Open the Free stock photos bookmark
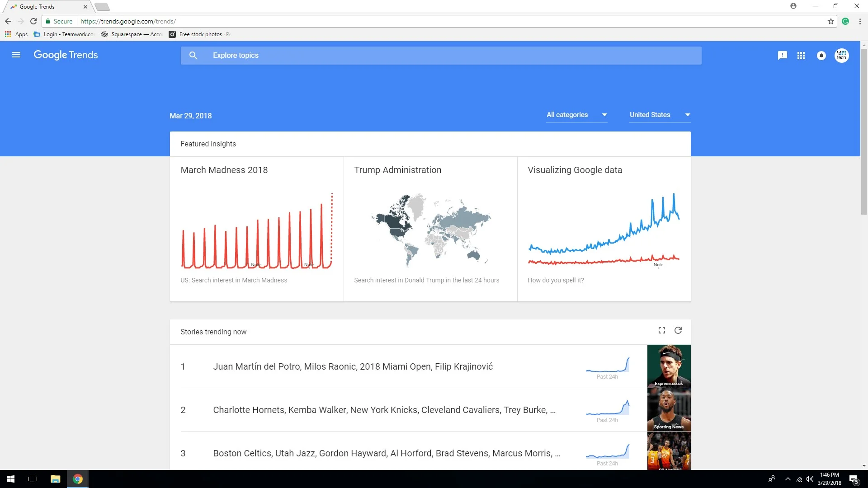The image size is (868, 488). pyautogui.click(x=199, y=34)
